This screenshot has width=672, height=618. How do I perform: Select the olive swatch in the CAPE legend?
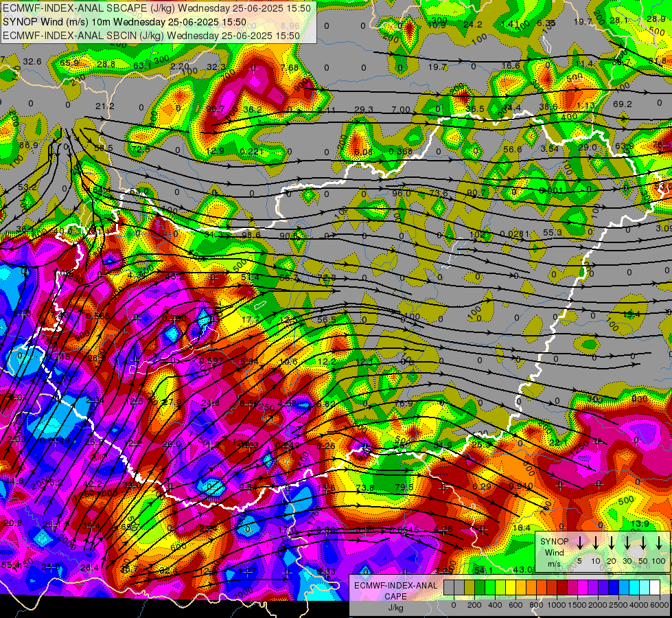[x=470, y=588]
